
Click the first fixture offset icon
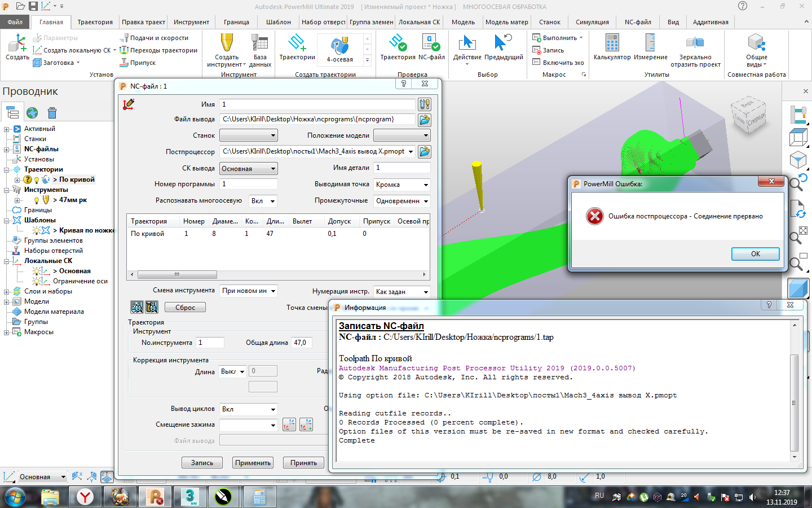pos(289,424)
